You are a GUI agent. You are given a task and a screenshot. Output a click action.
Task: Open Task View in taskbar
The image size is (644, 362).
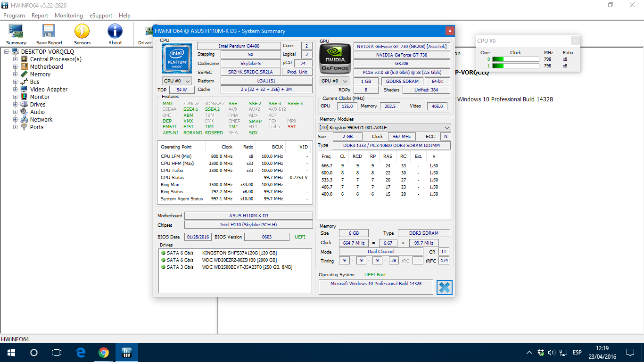tap(57, 353)
